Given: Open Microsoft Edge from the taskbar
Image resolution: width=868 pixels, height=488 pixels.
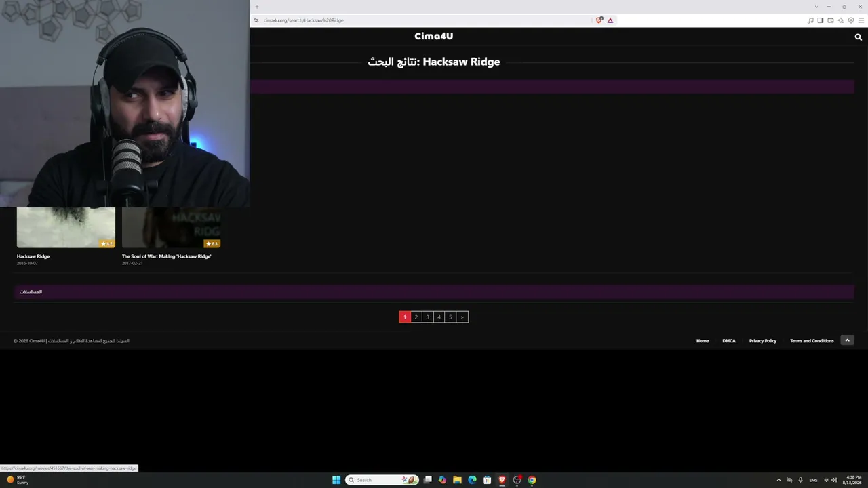Looking at the screenshot, I should (472, 480).
